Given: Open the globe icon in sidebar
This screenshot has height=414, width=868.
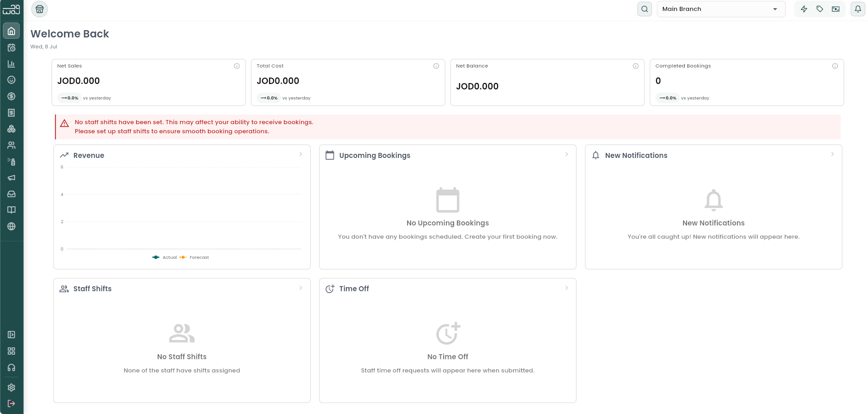Looking at the screenshot, I should click(11, 226).
